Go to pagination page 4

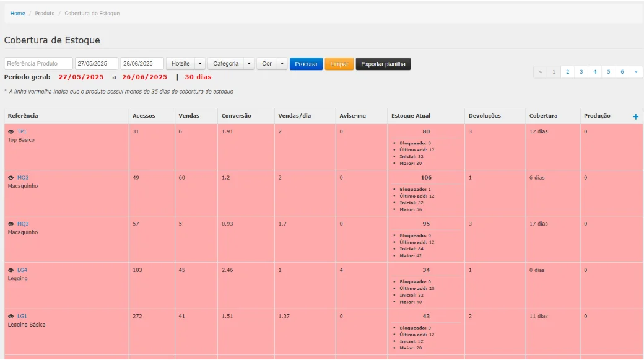(x=594, y=72)
